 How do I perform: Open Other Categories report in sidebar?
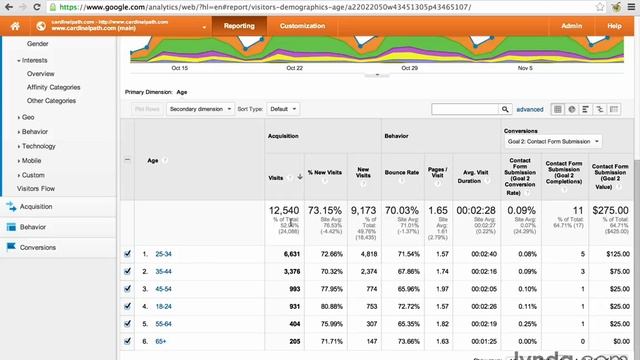click(x=51, y=101)
